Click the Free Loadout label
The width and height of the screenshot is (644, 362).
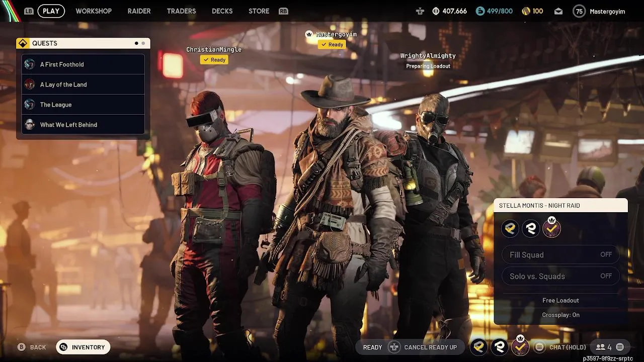(x=560, y=301)
